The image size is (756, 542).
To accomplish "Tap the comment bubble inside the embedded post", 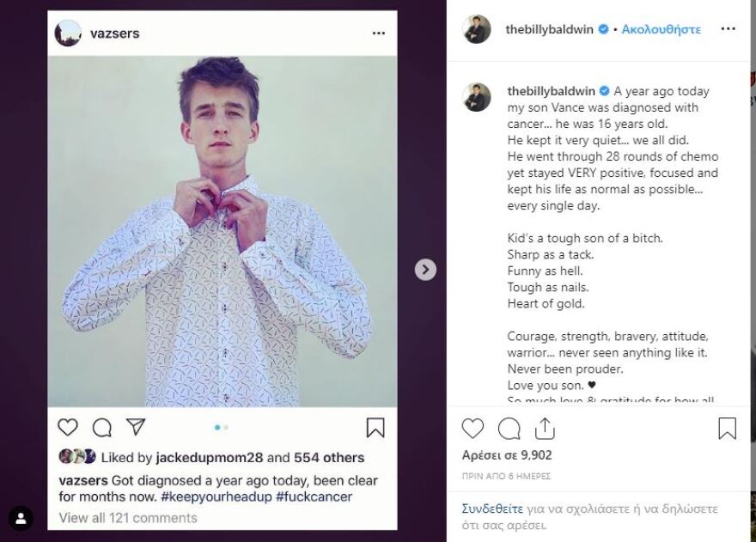I will 101,427.
